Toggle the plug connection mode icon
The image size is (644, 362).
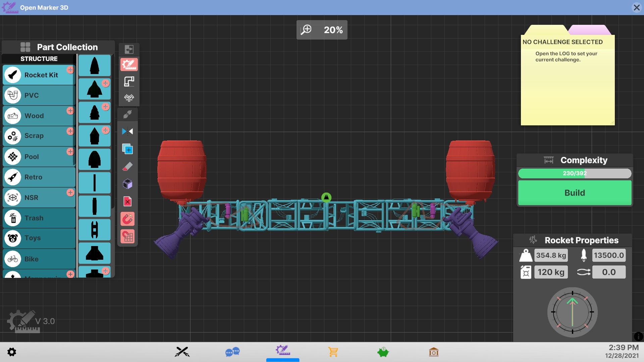pyautogui.click(x=127, y=114)
